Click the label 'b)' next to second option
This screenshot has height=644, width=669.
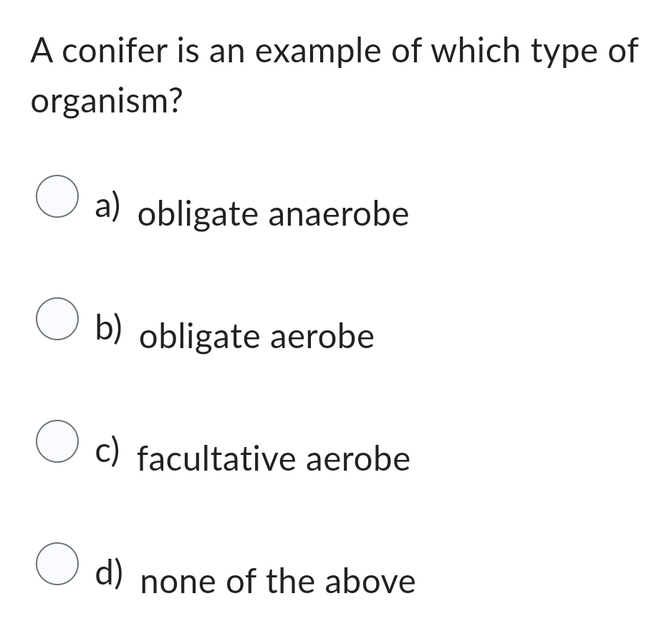pyautogui.click(x=108, y=329)
